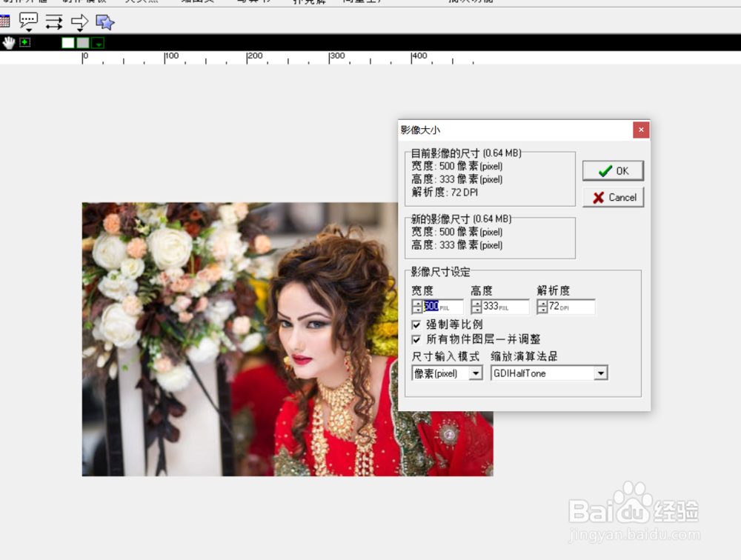Select the parallel arrows line tool

coord(54,21)
